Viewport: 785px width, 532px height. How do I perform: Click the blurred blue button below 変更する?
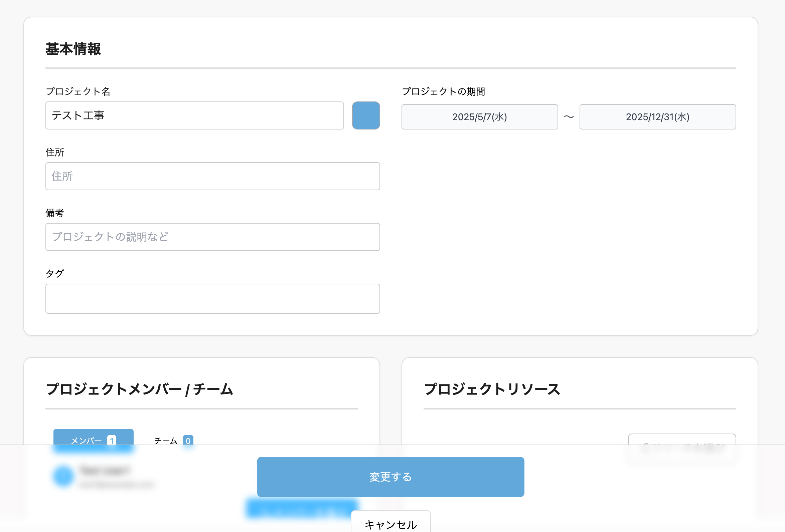(302, 508)
